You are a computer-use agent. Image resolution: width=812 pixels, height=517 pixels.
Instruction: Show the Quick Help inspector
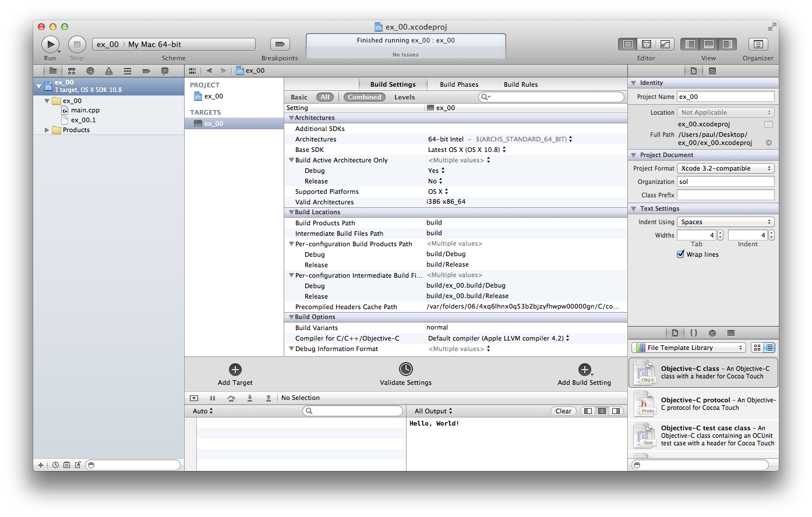click(712, 71)
